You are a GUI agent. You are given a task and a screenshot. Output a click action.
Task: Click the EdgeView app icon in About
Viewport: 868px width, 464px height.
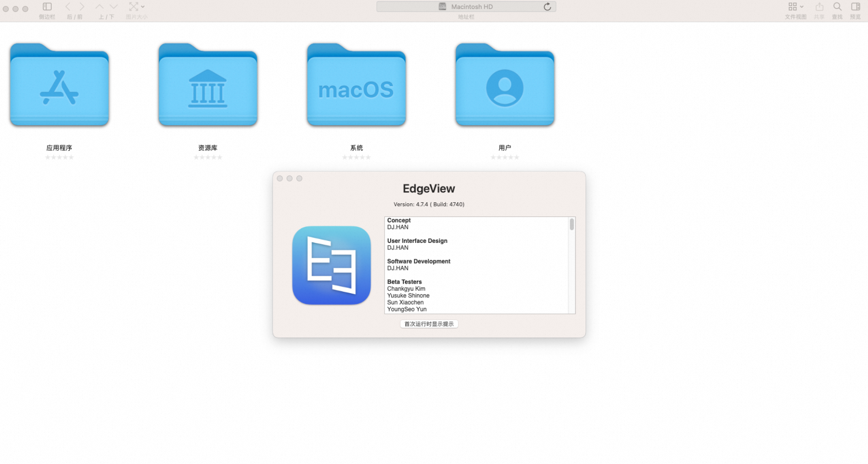coord(331,265)
